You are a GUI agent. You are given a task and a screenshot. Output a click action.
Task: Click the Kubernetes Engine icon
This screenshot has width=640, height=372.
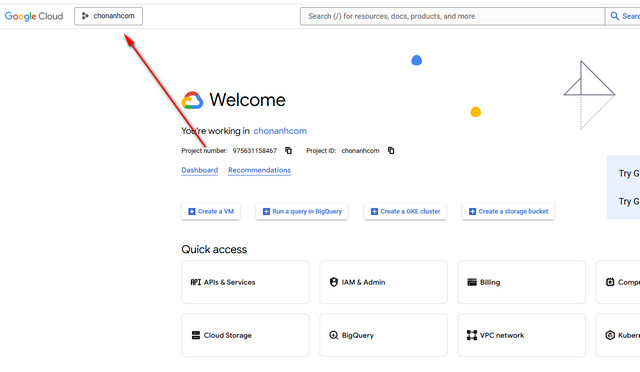(x=610, y=335)
